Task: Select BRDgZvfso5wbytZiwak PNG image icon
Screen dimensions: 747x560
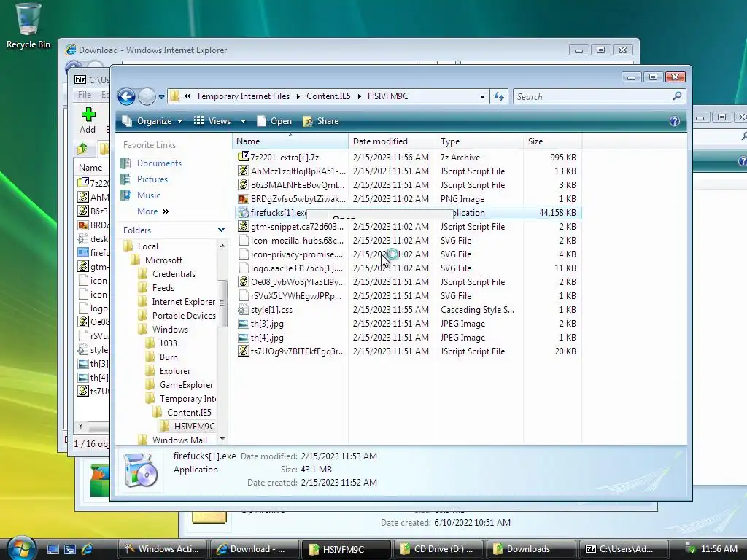Action: (244, 198)
